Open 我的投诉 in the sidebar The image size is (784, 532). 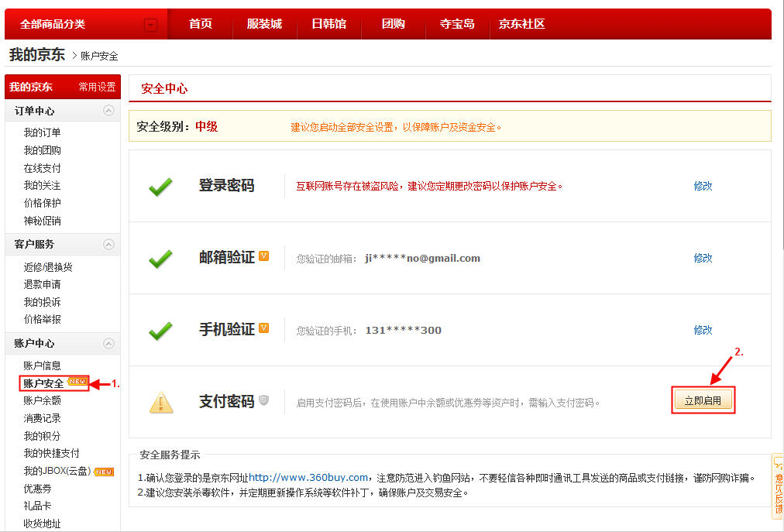click(x=42, y=302)
